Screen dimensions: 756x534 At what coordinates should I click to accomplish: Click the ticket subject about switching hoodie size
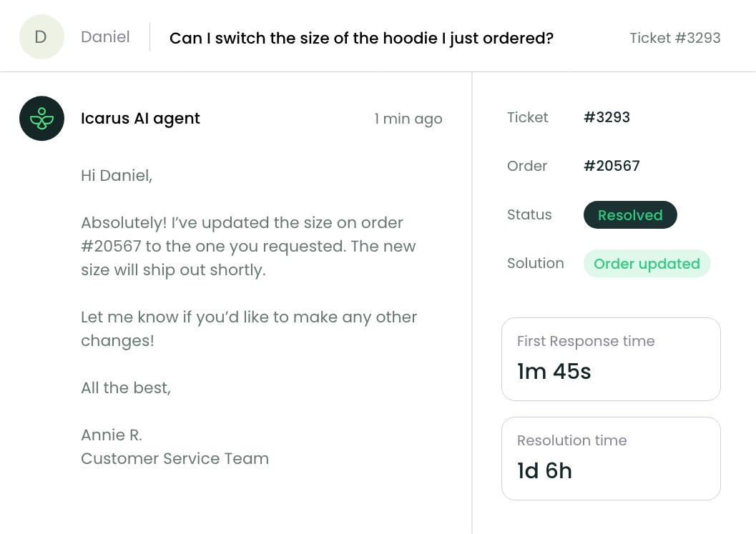point(361,38)
